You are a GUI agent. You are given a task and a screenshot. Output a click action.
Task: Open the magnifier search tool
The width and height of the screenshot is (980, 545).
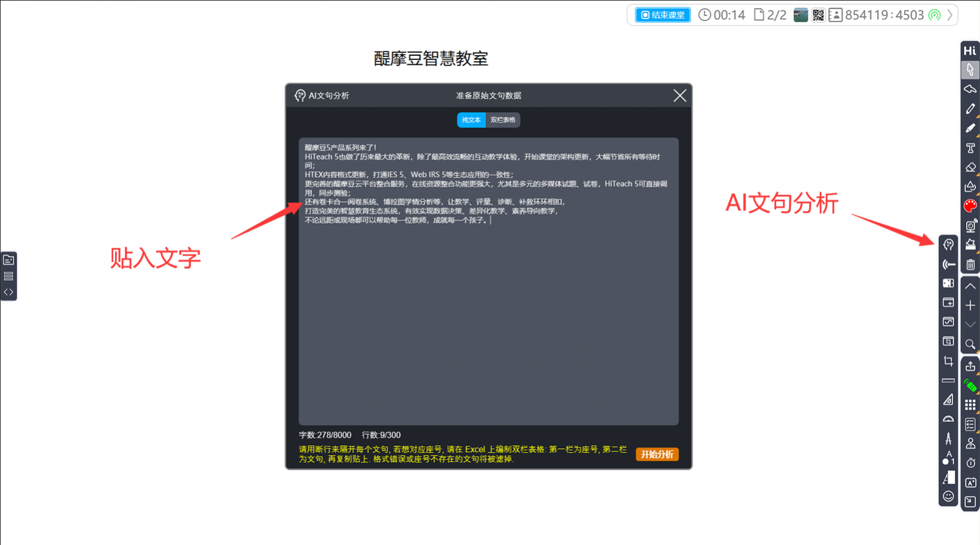point(970,344)
